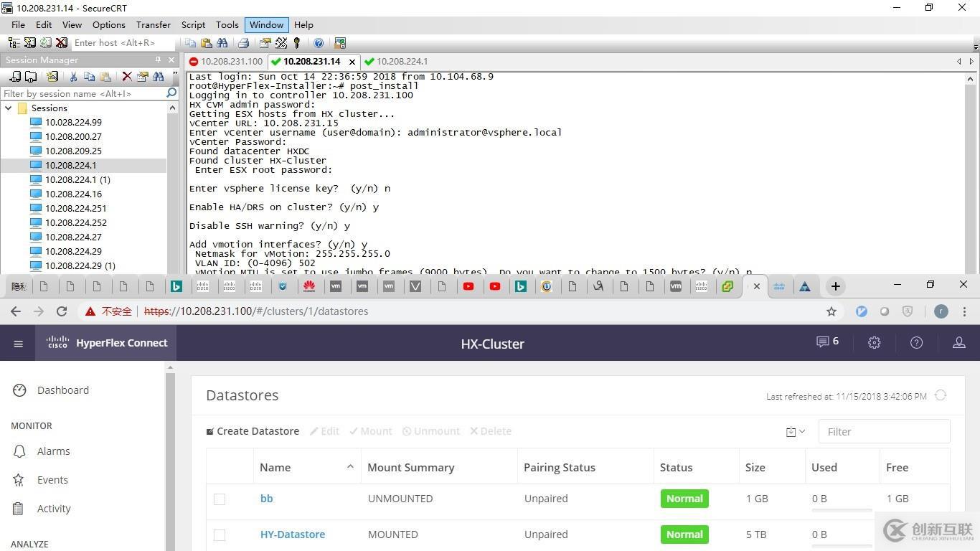Click Properties icon in Session Manager toolbar
This screenshot has width=980, height=551.
[x=142, y=76]
